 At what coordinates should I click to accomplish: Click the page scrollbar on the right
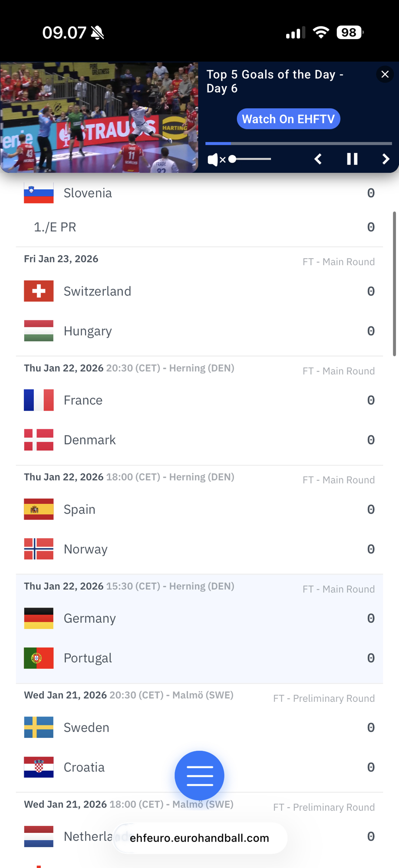(x=394, y=284)
